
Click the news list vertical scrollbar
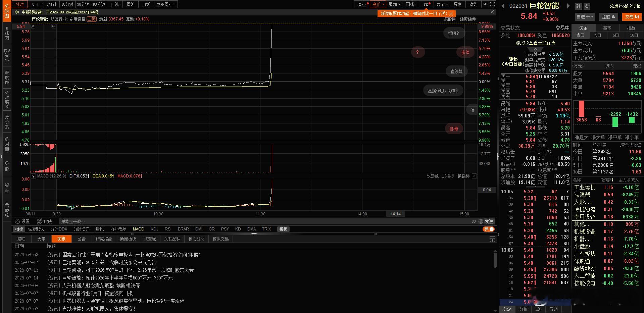pos(495,260)
